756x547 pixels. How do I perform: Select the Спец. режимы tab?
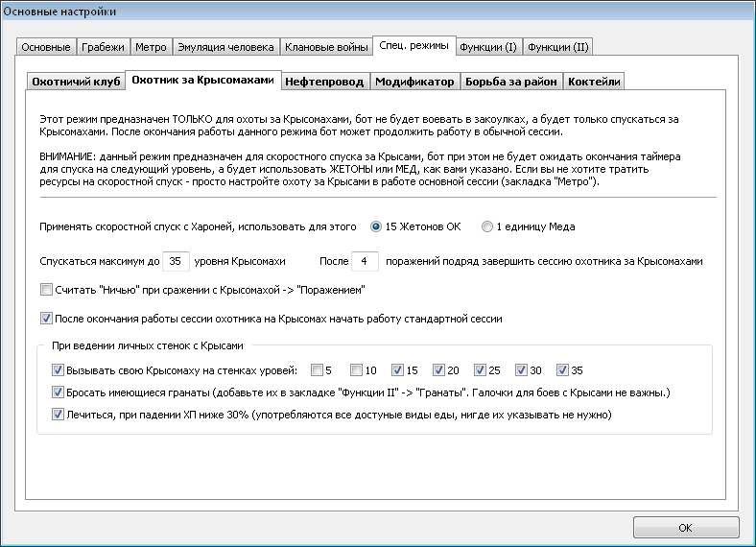pos(414,46)
